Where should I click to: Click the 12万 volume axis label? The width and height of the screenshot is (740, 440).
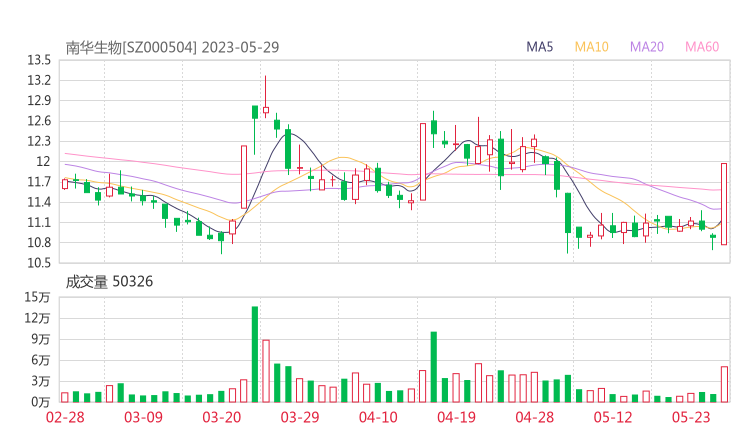coord(37,318)
